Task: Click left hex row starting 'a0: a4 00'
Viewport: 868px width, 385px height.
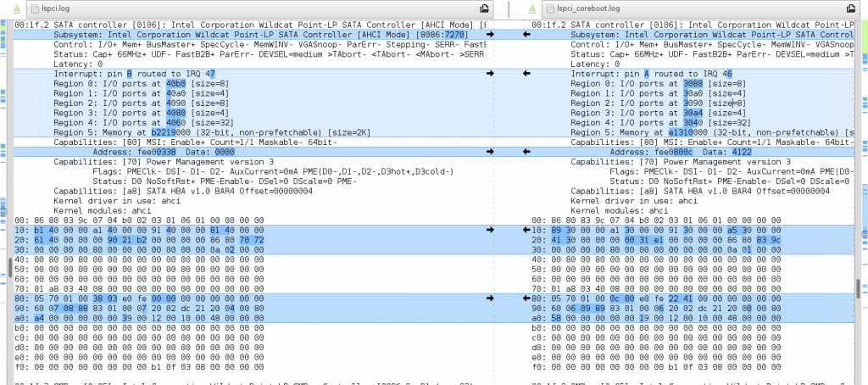Action: pos(140,318)
